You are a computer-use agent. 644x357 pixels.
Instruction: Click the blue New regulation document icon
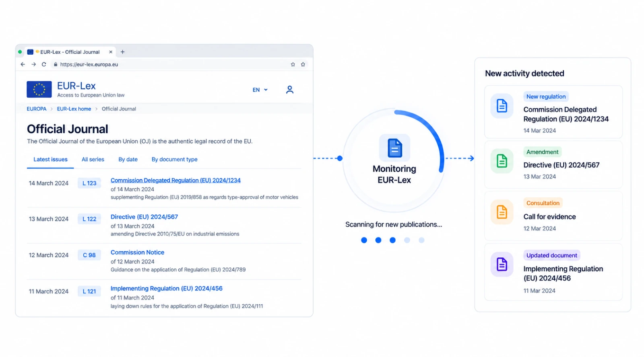[x=502, y=106]
